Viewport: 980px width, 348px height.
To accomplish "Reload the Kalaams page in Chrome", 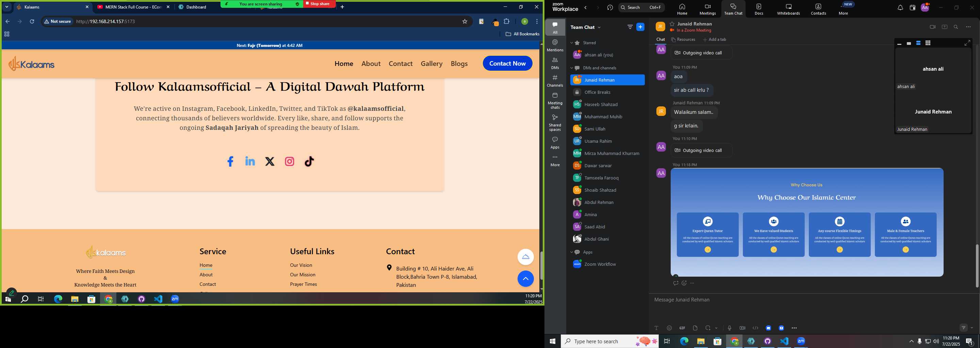I will [32, 22].
